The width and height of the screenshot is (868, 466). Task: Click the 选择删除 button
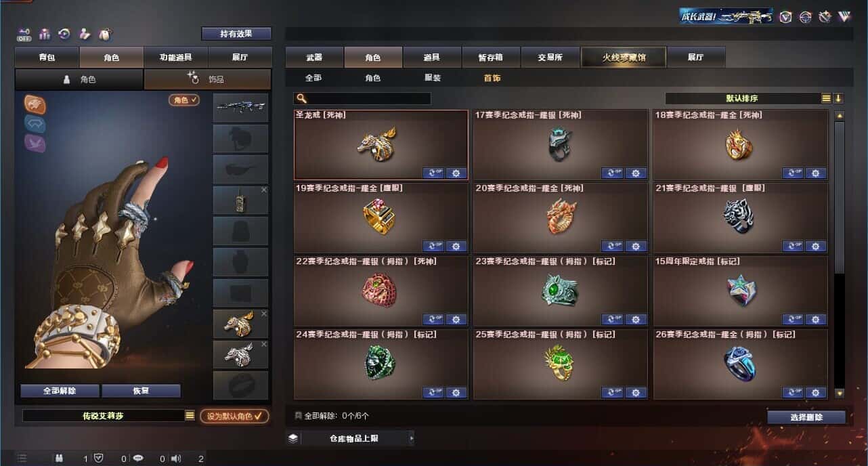click(806, 417)
